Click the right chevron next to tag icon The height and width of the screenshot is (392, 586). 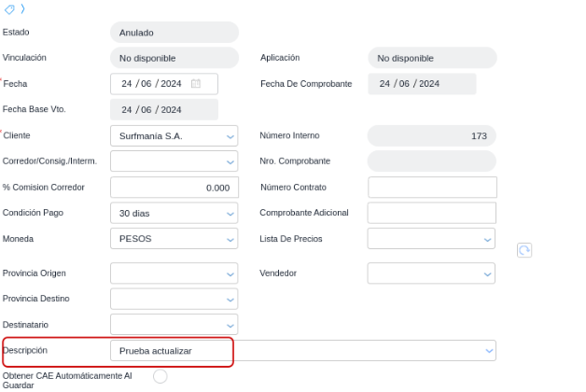pyautogui.click(x=22, y=8)
